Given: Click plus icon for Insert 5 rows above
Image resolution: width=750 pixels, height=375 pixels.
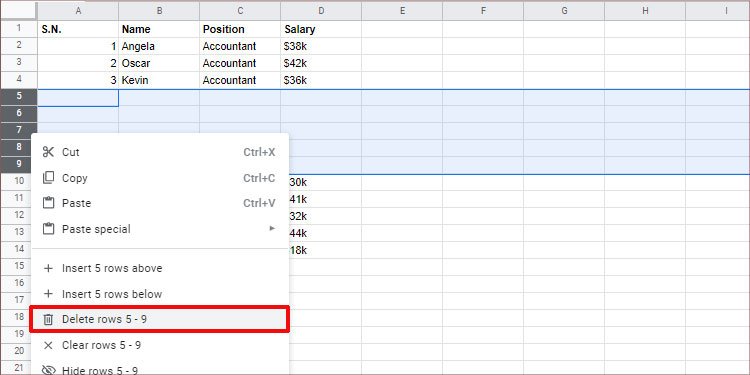Looking at the screenshot, I should point(48,269).
